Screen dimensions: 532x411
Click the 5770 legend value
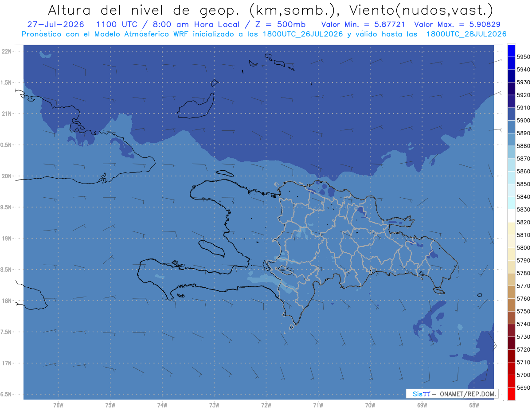click(523, 286)
